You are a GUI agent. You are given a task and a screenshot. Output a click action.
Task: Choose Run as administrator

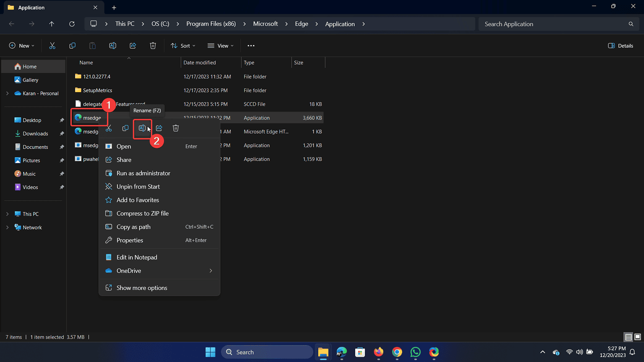tap(159, 173)
